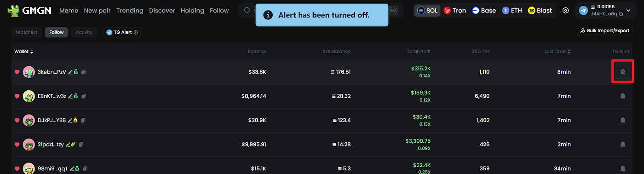Click the Bulk Import/Export button
The height and width of the screenshot is (174, 644).
pos(605,31)
